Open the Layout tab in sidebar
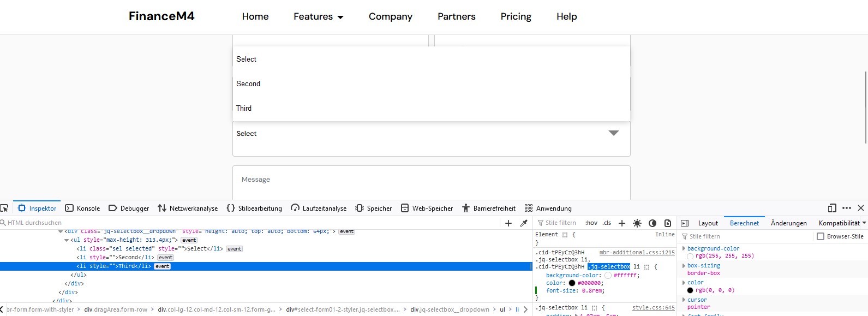 708,223
